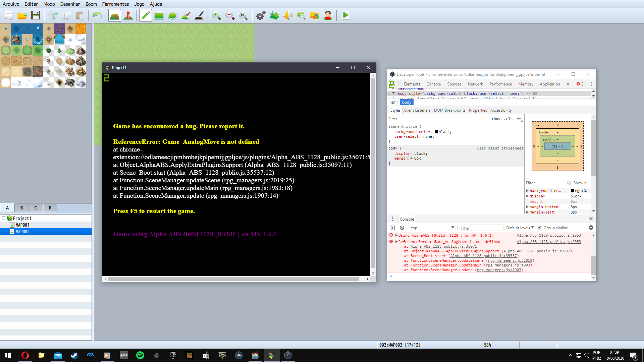Create a new project from the toolbar
Viewport: 644px width, 362px height.
click(9, 15)
